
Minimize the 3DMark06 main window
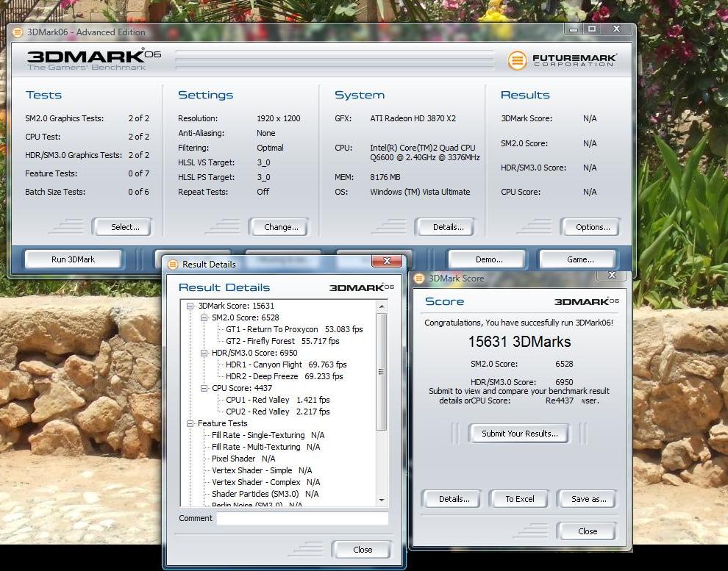tap(574, 29)
